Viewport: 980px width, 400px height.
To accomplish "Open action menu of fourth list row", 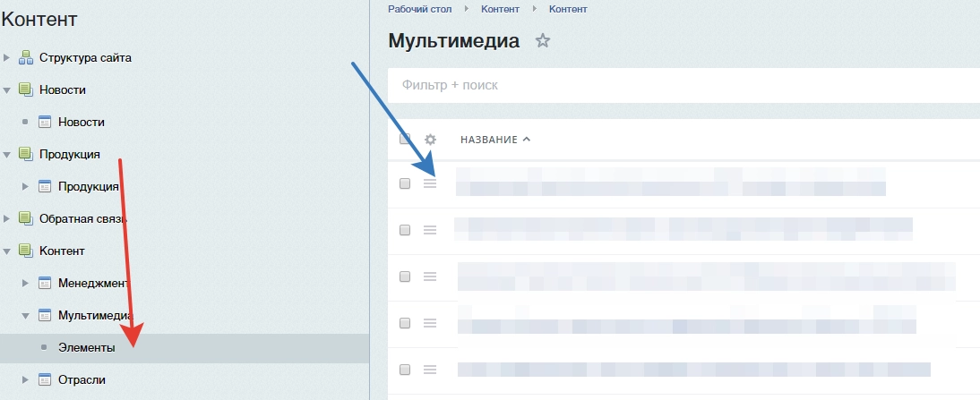I will [x=430, y=323].
